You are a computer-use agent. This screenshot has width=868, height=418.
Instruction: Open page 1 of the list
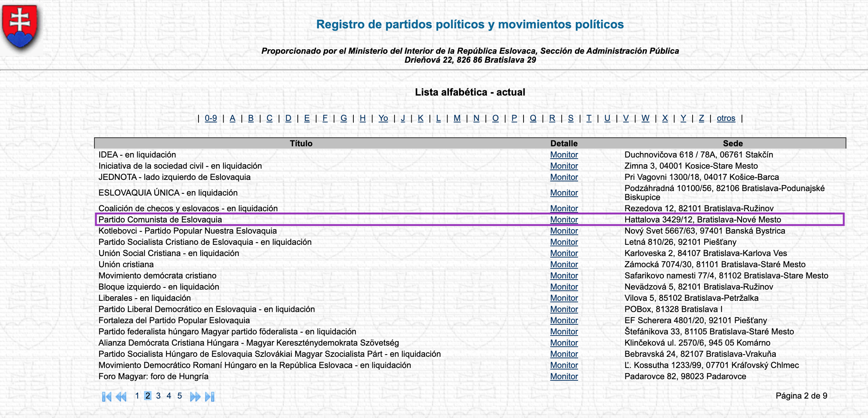click(137, 396)
